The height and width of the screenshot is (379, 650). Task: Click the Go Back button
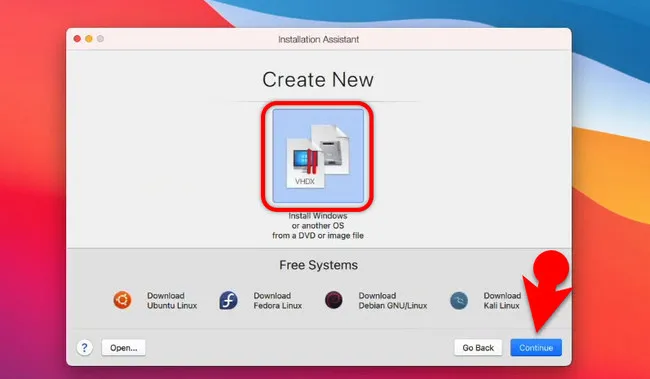(478, 347)
